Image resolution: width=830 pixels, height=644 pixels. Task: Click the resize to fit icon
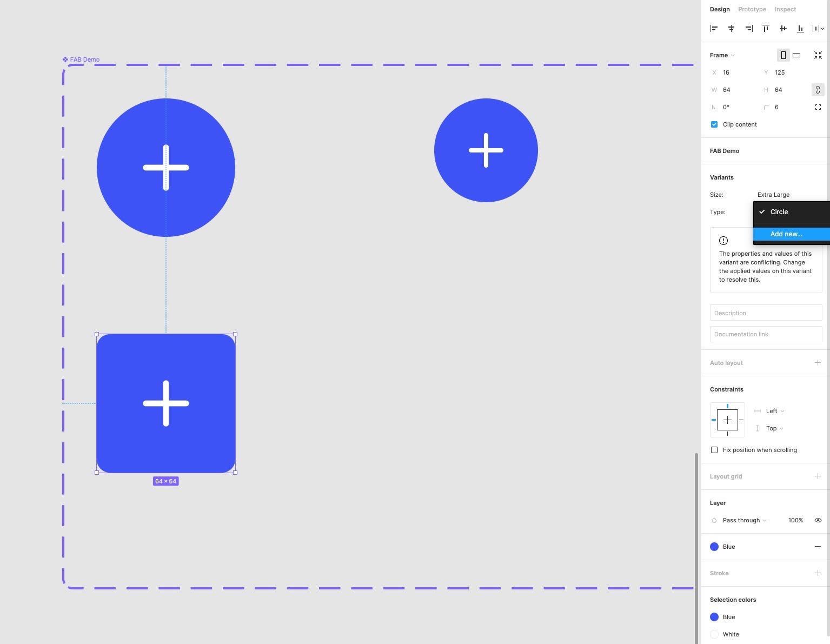[818, 55]
